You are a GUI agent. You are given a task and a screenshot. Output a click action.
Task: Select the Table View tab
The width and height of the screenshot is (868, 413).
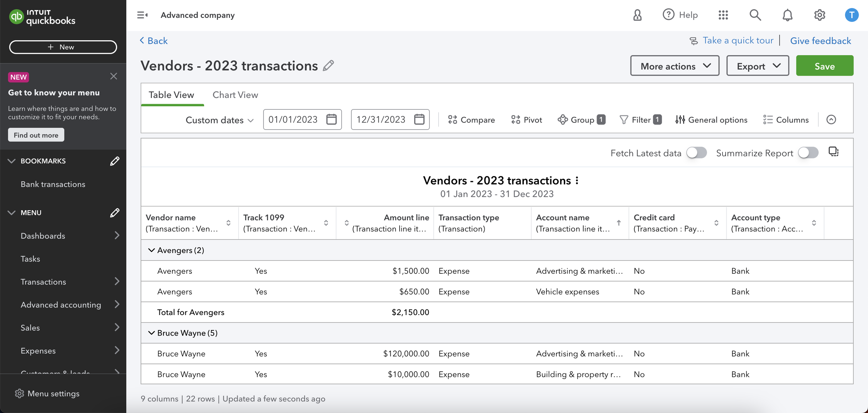coord(171,95)
